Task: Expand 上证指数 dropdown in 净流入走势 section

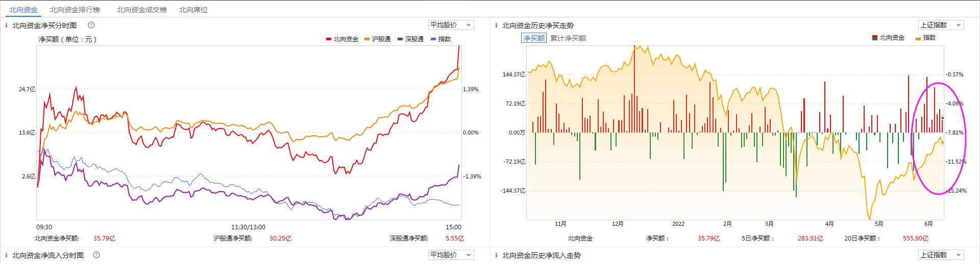Action: click(x=941, y=255)
